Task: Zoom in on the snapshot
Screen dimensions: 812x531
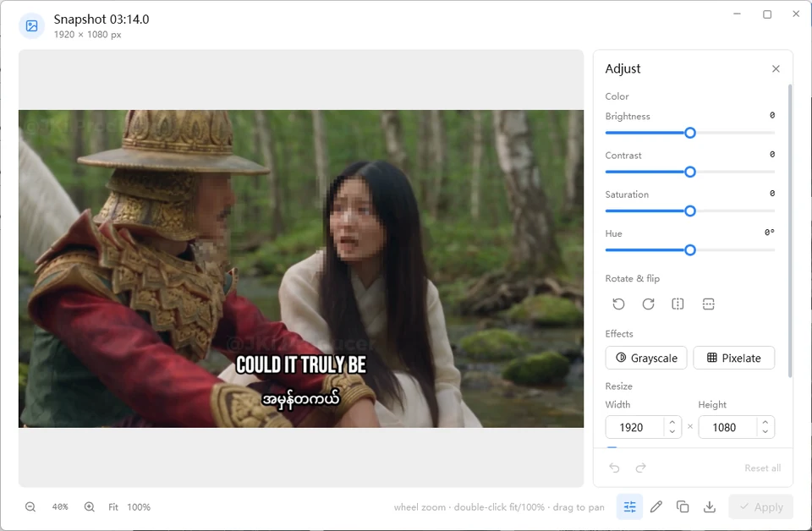Action: [90, 507]
